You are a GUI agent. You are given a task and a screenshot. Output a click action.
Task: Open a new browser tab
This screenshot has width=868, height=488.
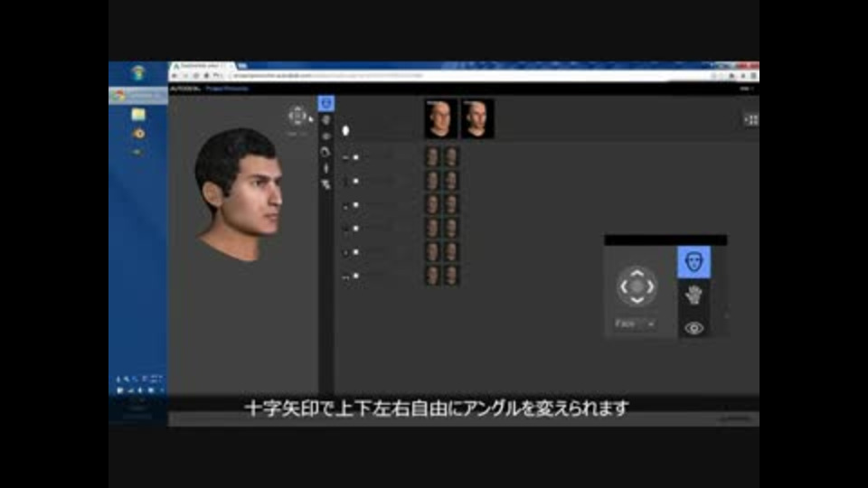[242, 66]
